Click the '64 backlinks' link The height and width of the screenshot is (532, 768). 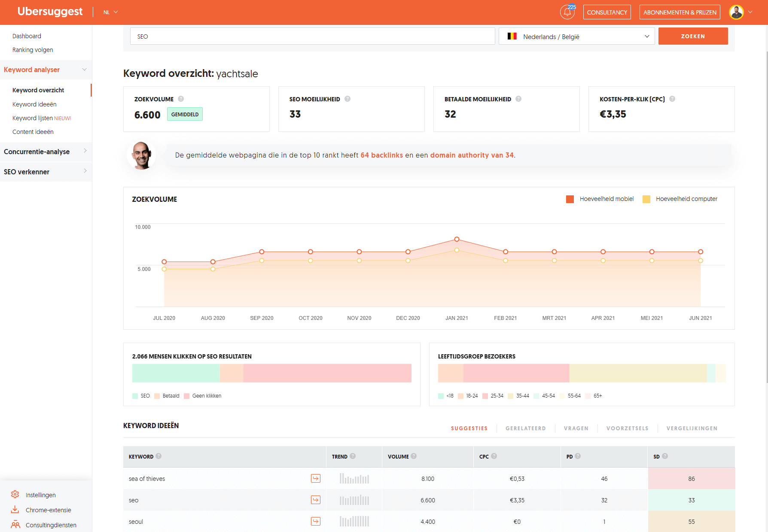tap(382, 155)
